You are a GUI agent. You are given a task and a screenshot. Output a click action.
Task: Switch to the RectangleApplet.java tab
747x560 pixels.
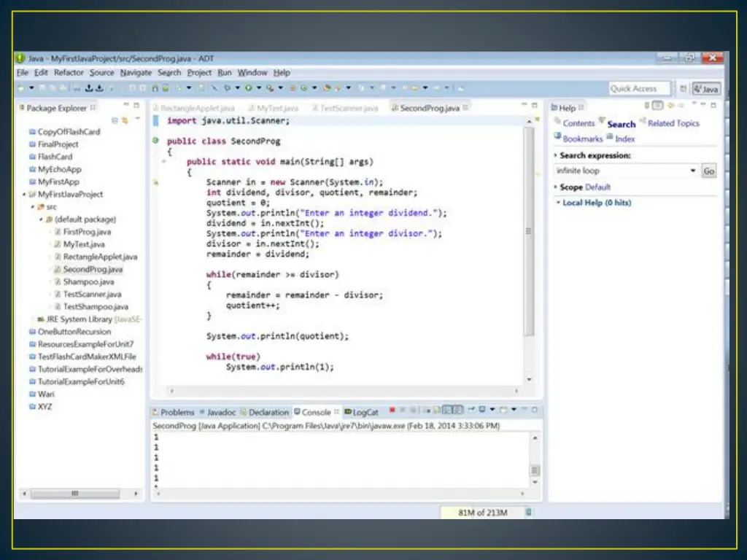tap(194, 108)
